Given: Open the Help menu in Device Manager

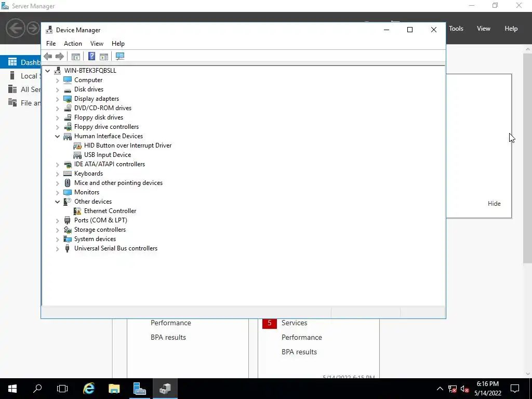Looking at the screenshot, I should point(118,44).
